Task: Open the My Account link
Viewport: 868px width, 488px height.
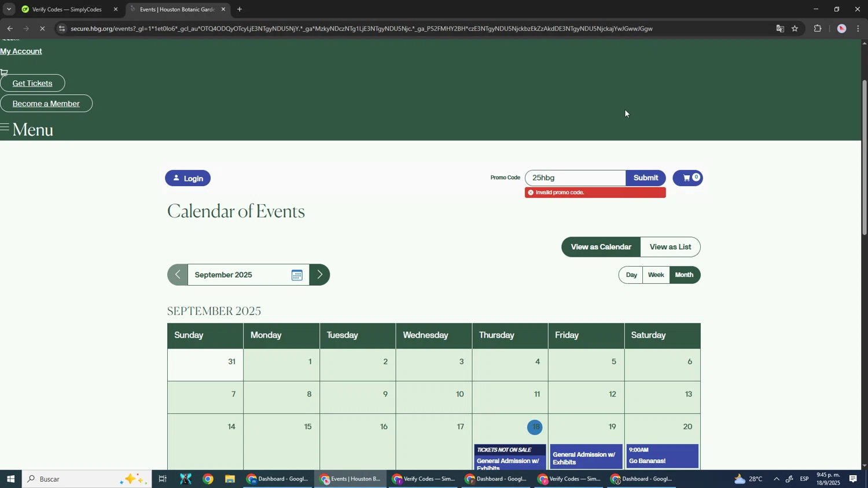Action: pos(21,51)
